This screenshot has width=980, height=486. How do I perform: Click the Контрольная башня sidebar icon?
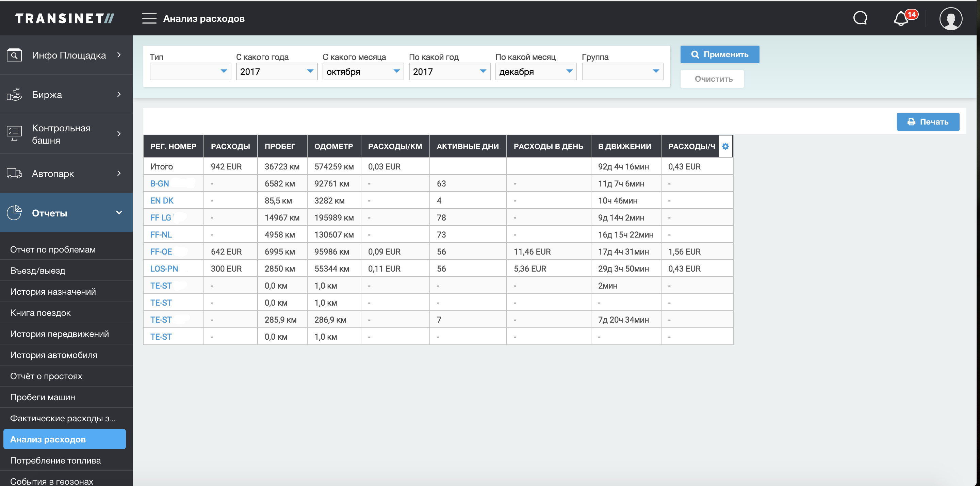coord(14,134)
